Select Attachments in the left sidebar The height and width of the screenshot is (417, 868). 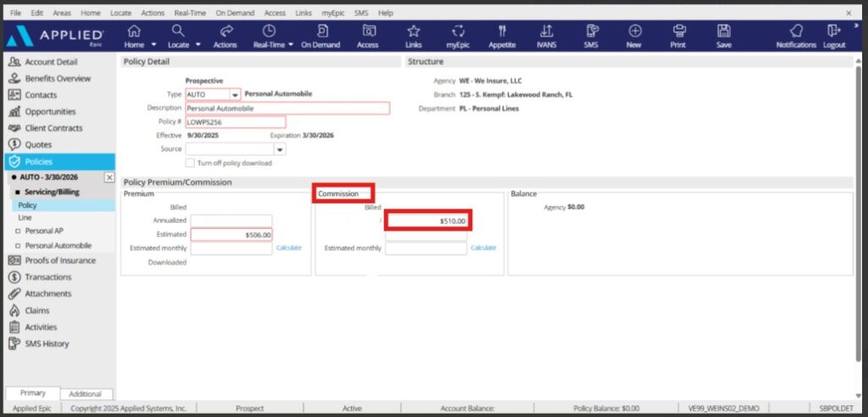pyautogui.click(x=47, y=294)
